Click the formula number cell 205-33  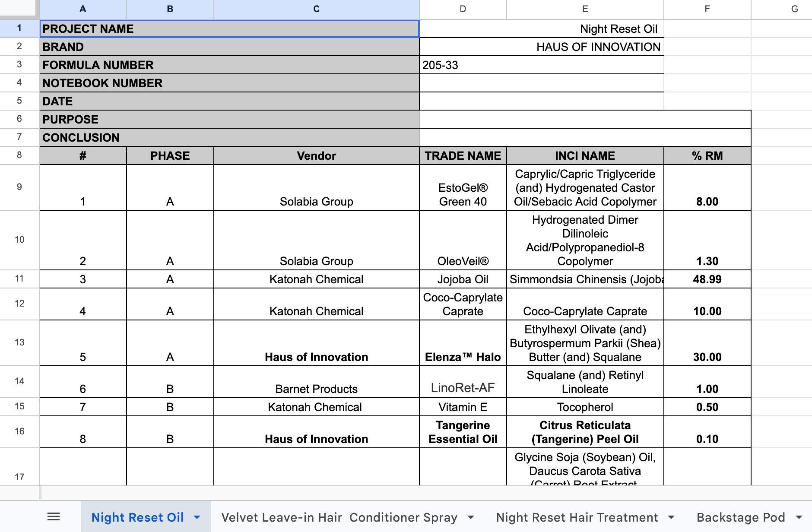542,65
